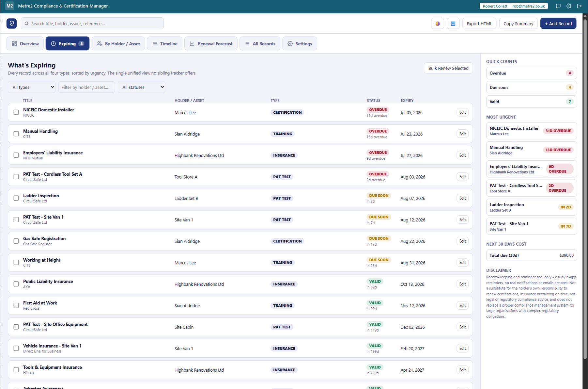
Task: Click the blue repeat/sync icon button
Action: (453, 24)
